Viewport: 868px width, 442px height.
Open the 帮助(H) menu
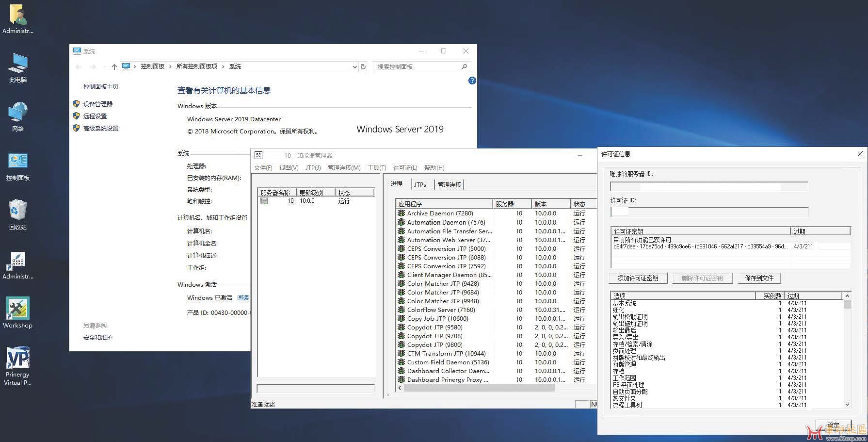tap(434, 168)
